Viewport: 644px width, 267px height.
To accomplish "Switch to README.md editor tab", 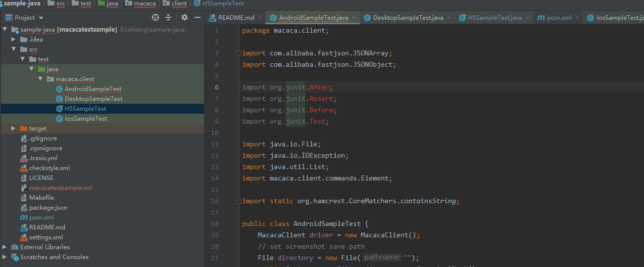I will (x=236, y=17).
